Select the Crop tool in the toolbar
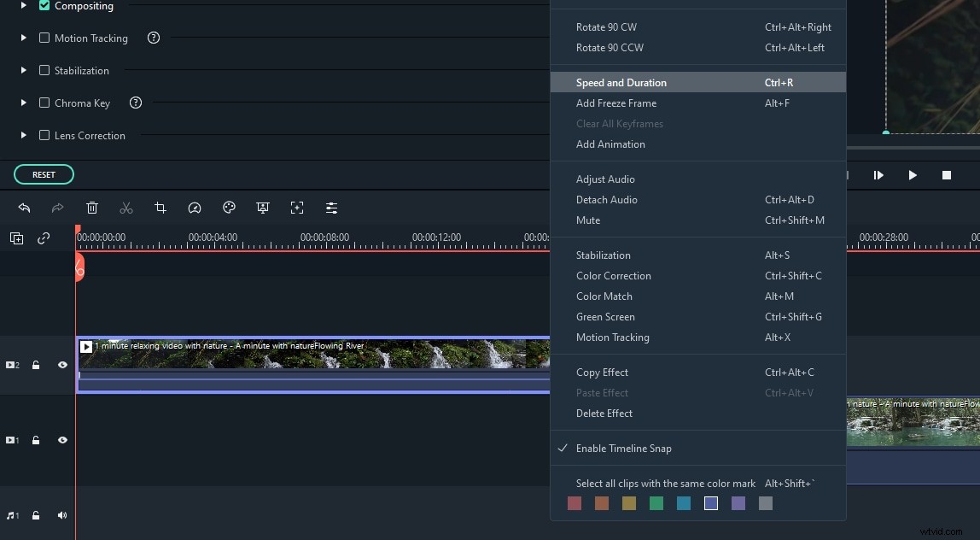 point(160,208)
